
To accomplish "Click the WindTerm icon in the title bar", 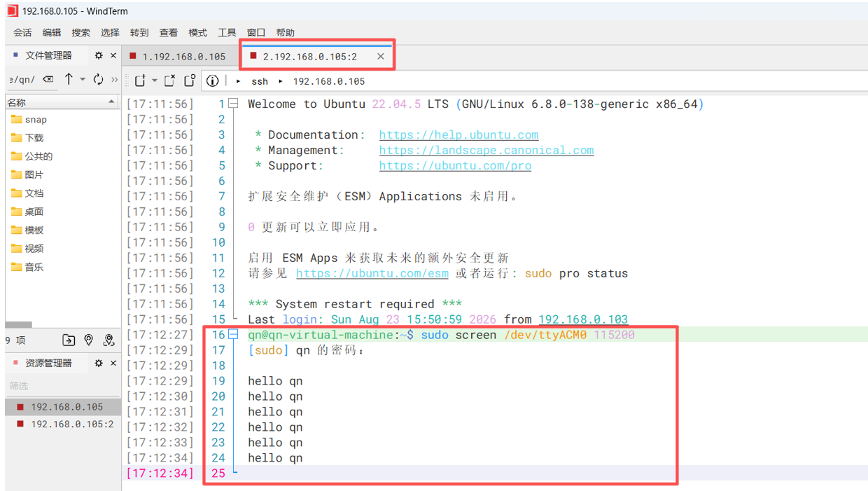I will click(12, 11).
